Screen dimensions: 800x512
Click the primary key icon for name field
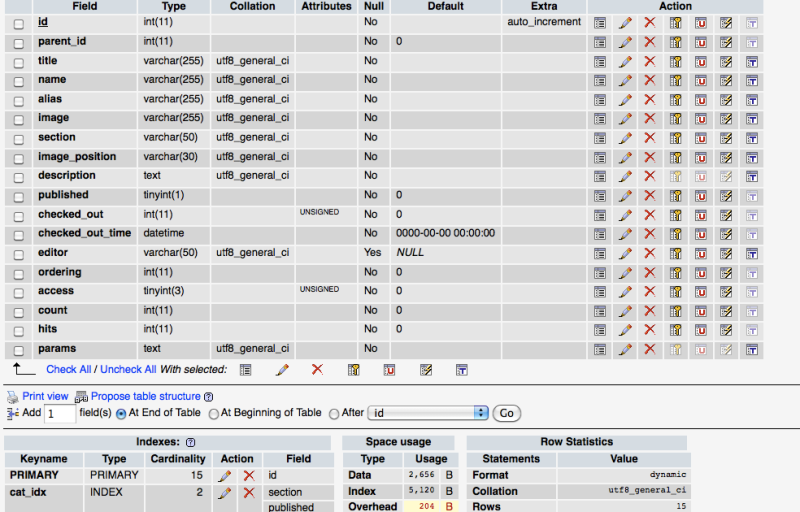(x=675, y=80)
